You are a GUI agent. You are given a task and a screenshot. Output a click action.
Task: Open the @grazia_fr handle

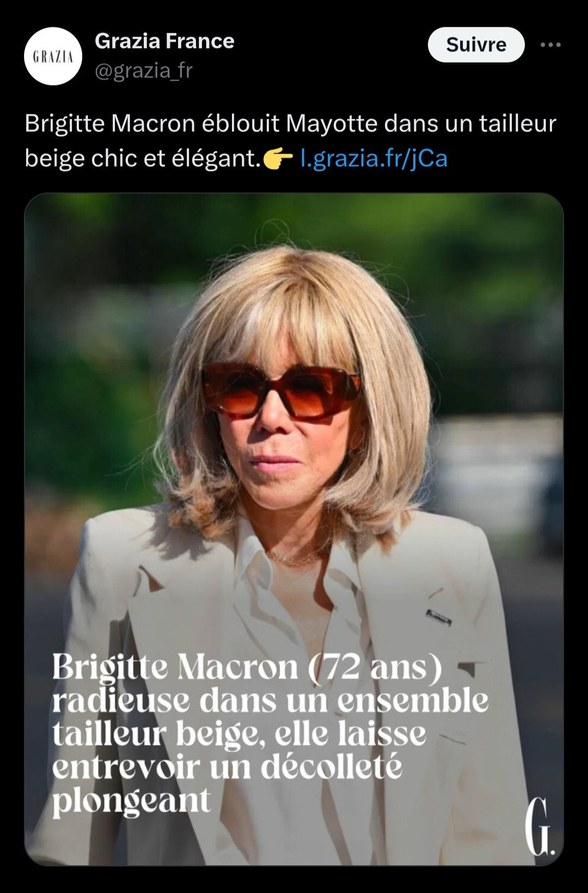(144, 71)
